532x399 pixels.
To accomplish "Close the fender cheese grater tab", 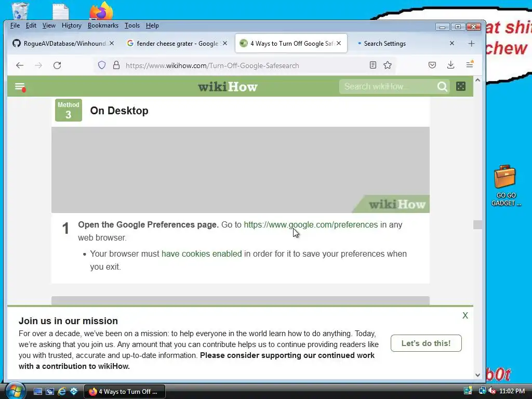I will point(225,44).
